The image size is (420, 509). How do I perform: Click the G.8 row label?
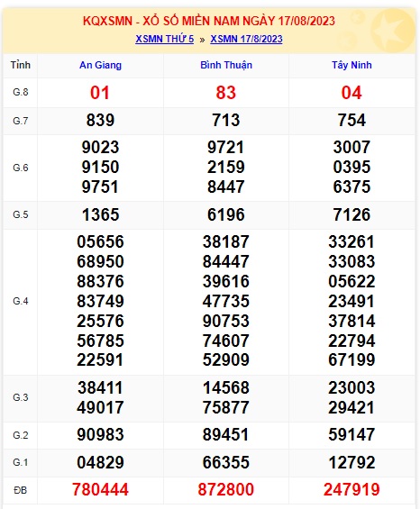click(21, 92)
